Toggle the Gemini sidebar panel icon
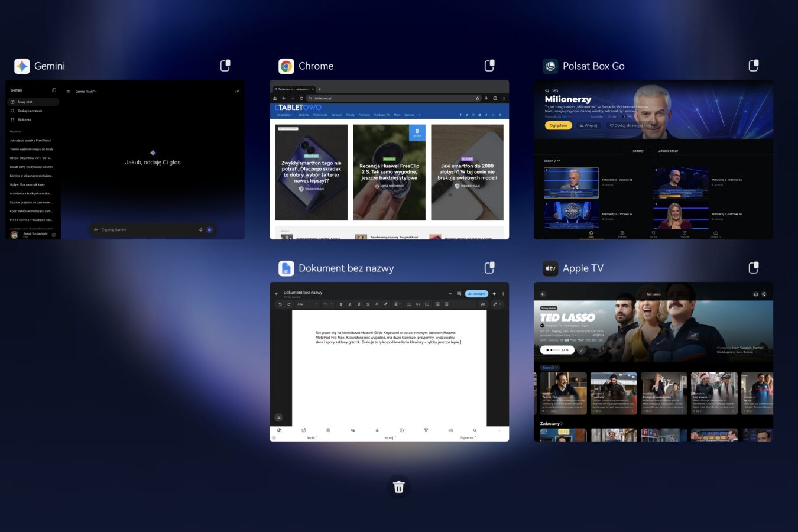 pos(54,90)
